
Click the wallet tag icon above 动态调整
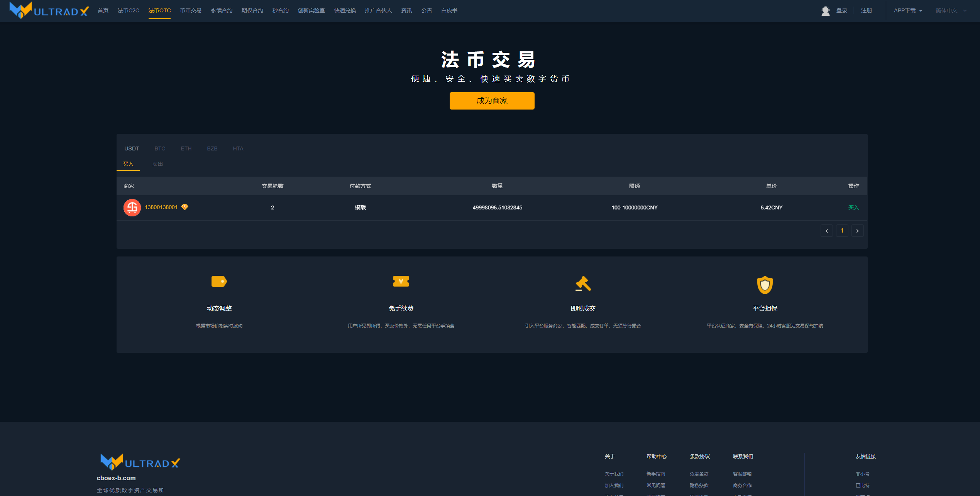point(219,281)
